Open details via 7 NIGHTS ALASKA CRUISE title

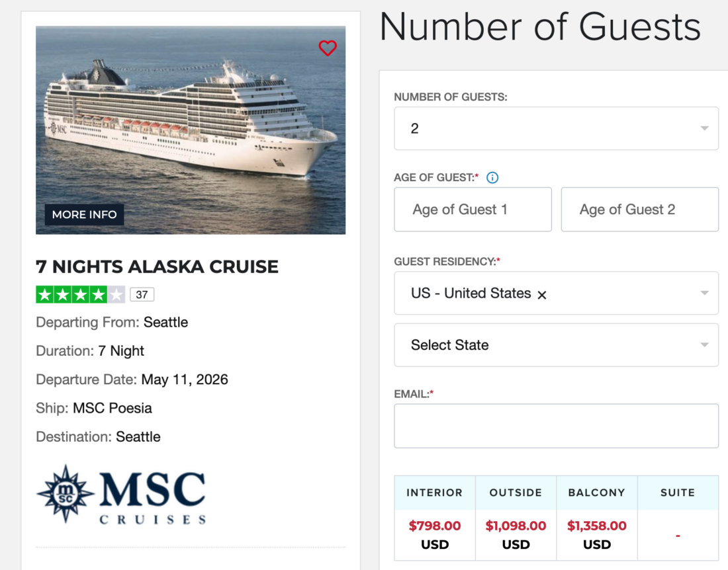(156, 266)
